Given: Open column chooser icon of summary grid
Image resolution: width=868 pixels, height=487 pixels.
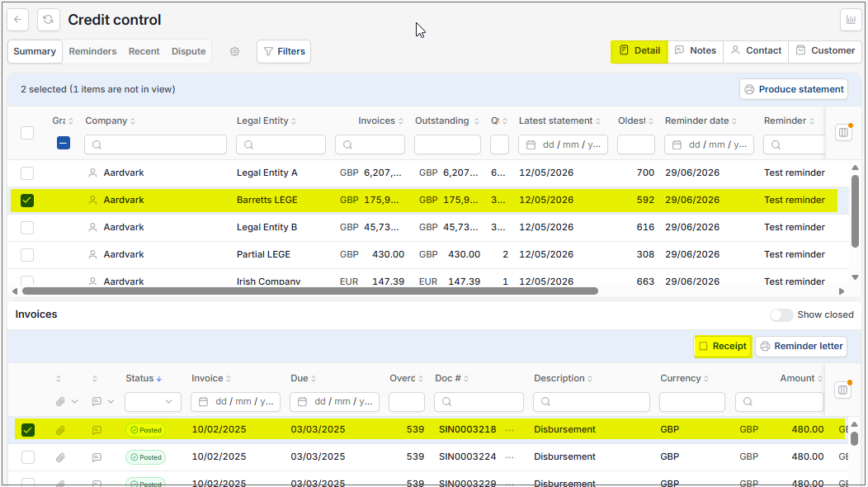Looking at the screenshot, I should tap(843, 132).
